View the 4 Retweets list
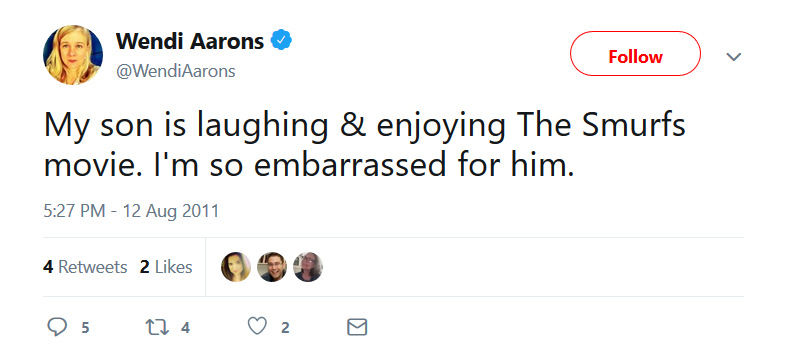This screenshot has height=364, width=788. click(x=85, y=267)
